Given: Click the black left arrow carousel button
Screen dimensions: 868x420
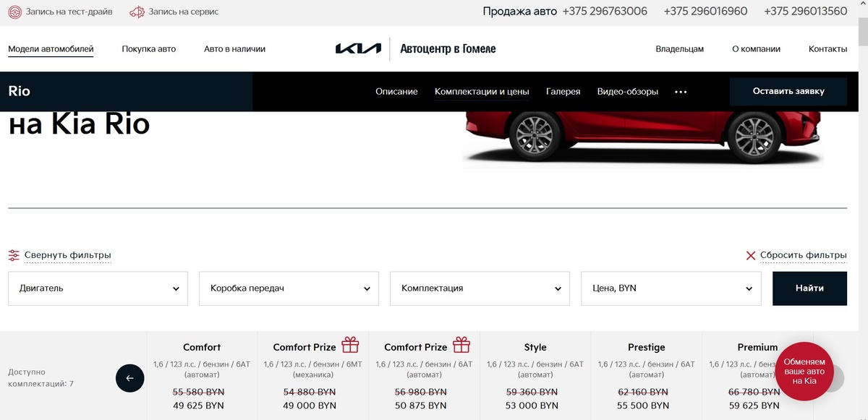Looking at the screenshot, I should click(130, 378).
